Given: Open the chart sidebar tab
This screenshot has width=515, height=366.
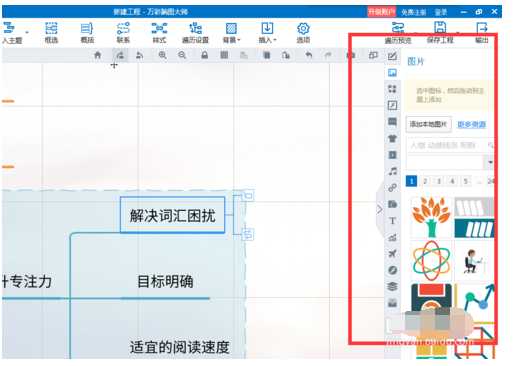Looking at the screenshot, I should pos(392,237).
